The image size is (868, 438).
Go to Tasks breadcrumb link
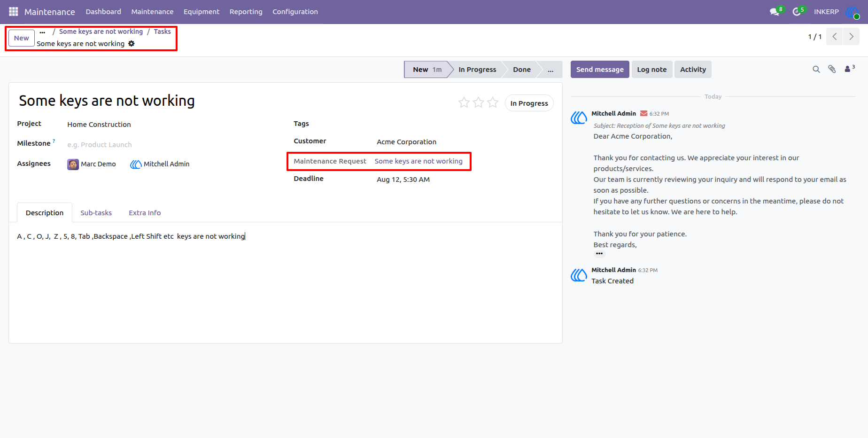[162, 31]
